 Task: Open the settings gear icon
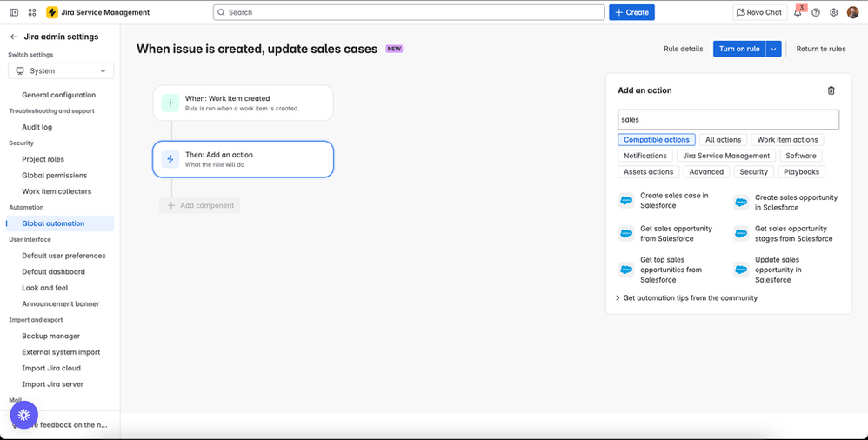pyautogui.click(x=834, y=12)
